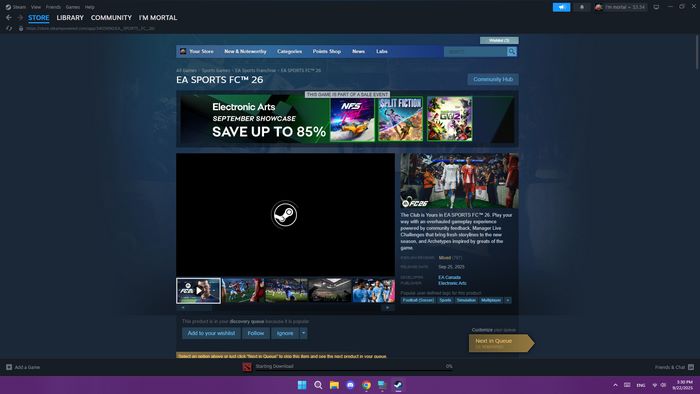Open Google Chrome from taskbar
Image resolution: width=700 pixels, height=394 pixels.
(367, 385)
